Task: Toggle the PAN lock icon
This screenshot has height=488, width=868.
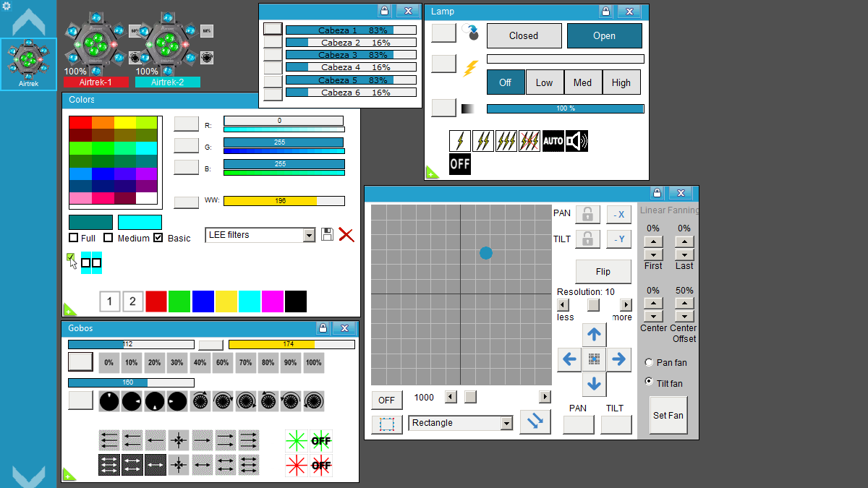Action: tap(588, 214)
